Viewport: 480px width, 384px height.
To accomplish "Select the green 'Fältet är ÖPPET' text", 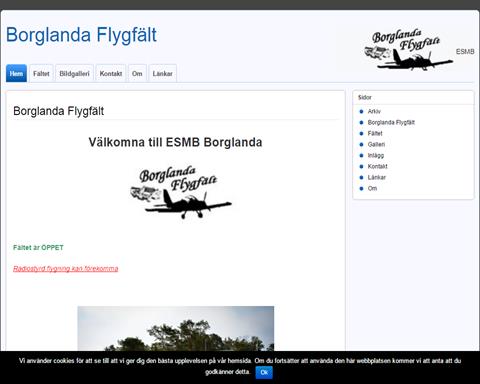I will [x=38, y=248].
